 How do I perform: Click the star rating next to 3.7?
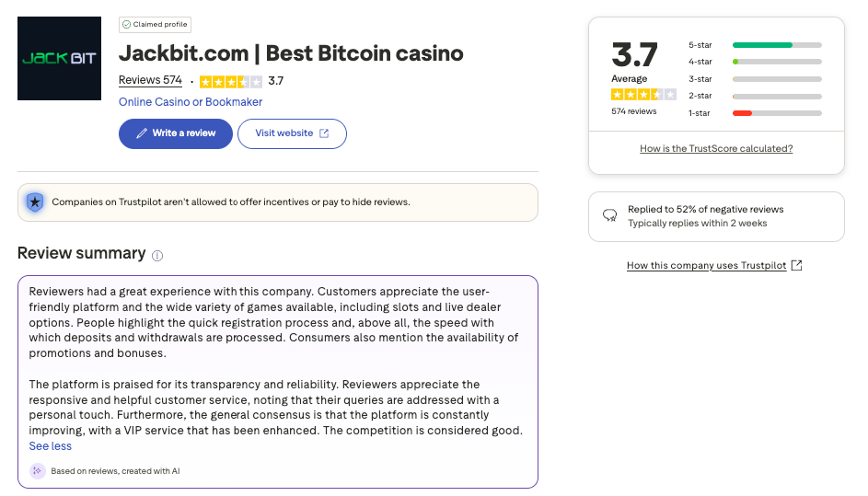[230, 81]
